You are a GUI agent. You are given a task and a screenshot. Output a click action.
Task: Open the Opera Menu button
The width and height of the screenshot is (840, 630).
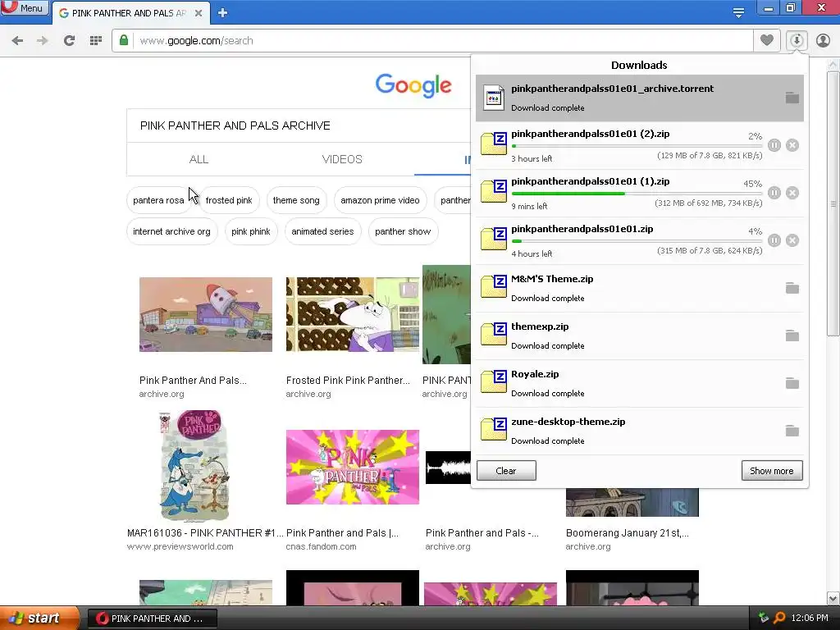click(25, 8)
